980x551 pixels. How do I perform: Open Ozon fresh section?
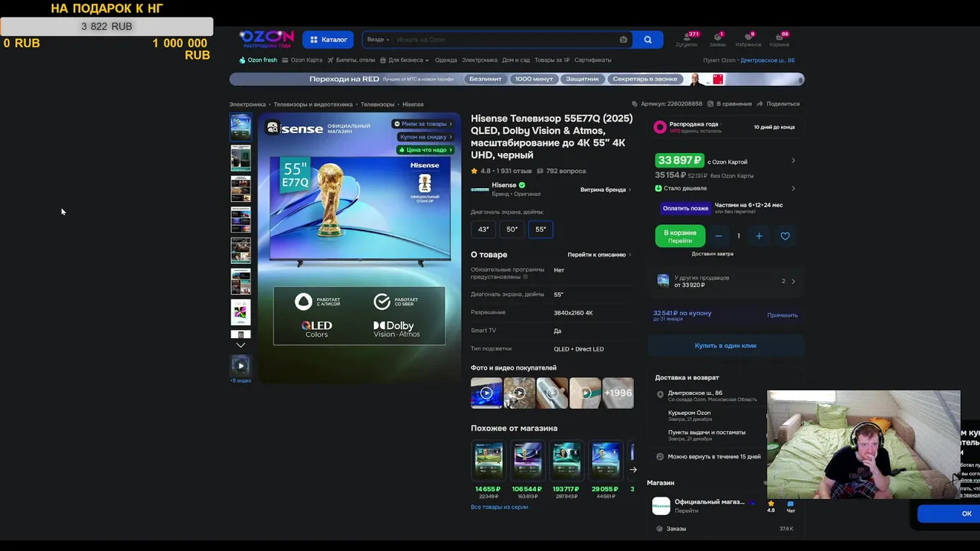coord(258,60)
